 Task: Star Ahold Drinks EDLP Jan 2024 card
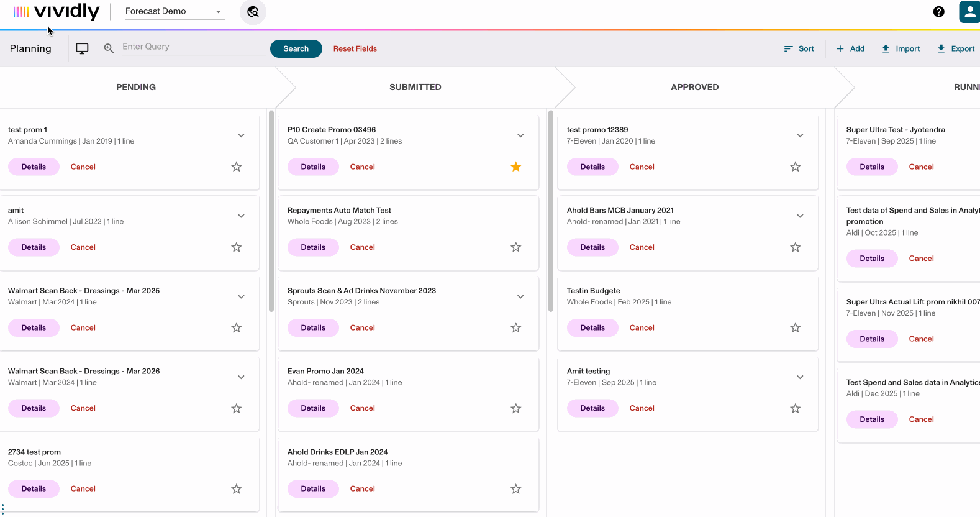point(516,489)
